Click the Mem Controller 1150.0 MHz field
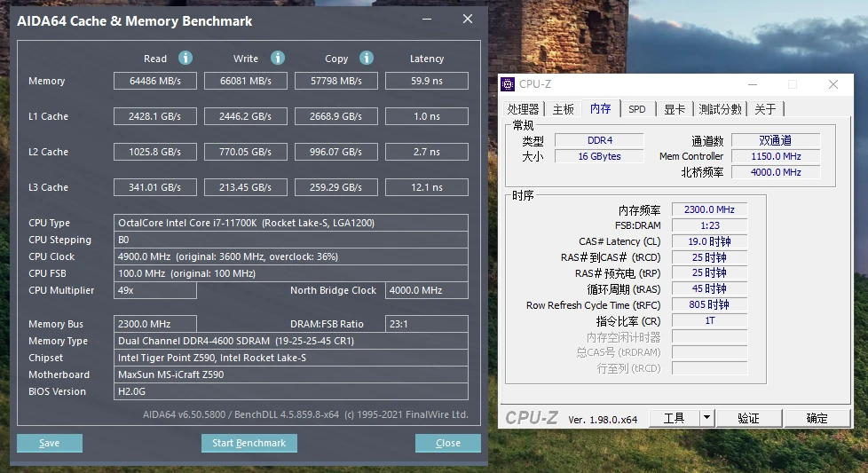Image resolution: width=868 pixels, height=473 pixels. point(776,156)
